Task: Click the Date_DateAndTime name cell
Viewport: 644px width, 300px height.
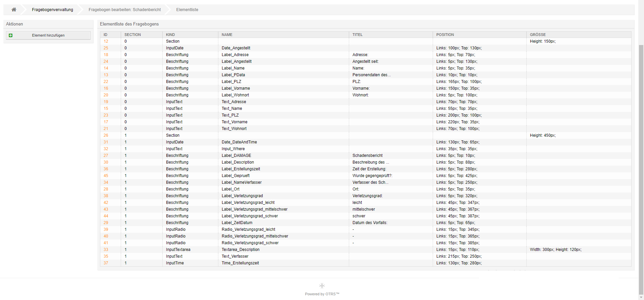Action: (283, 142)
